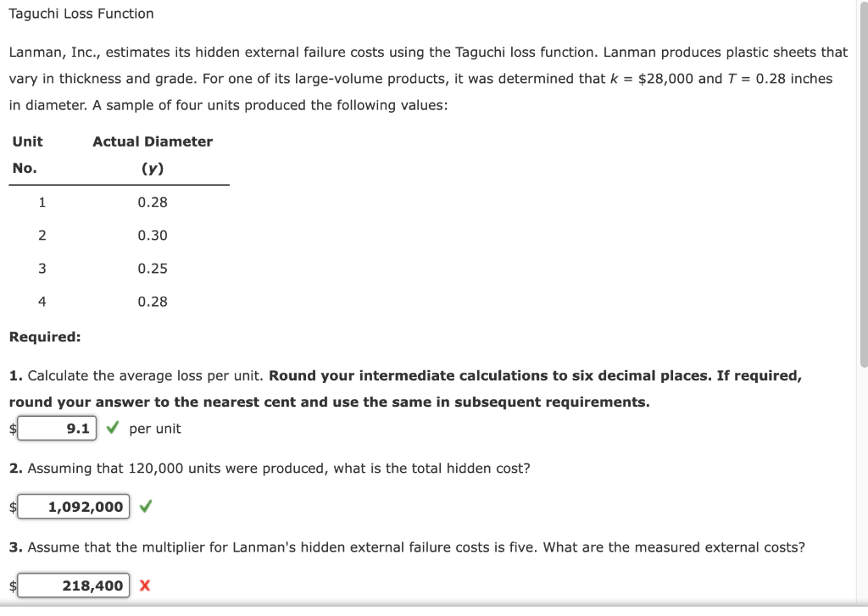This screenshot has height=616, width=868.
Task: Click the vertical scrollbar on the right
Action: click(864, 186)
